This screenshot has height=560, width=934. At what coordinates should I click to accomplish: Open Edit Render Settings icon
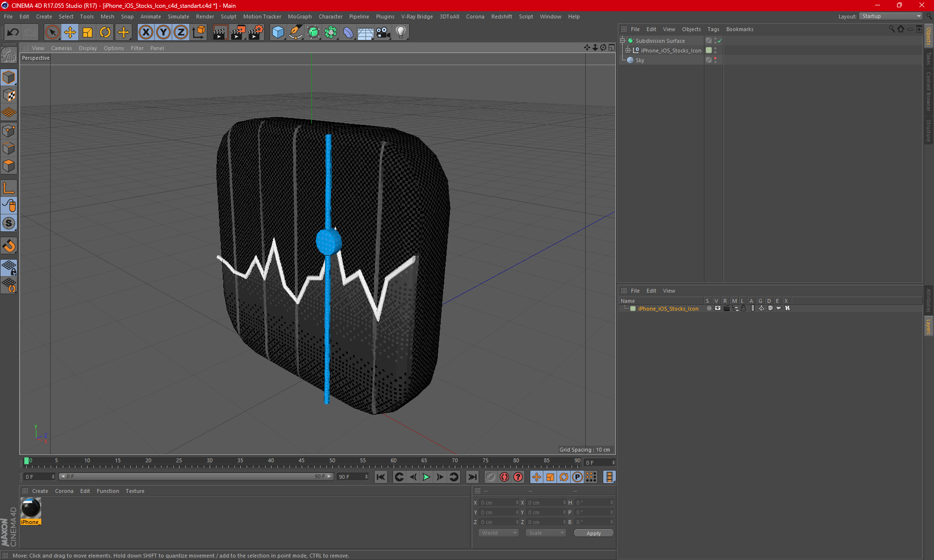(256, 32)
